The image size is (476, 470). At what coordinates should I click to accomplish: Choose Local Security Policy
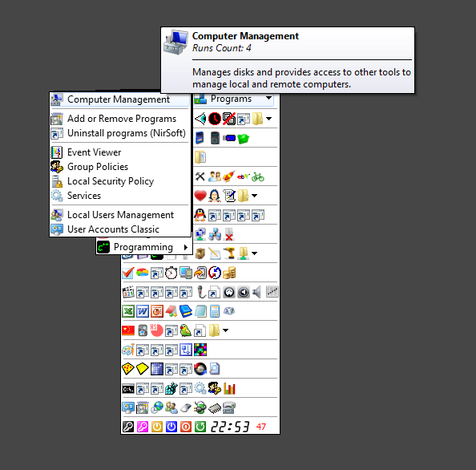coord(119,181)
